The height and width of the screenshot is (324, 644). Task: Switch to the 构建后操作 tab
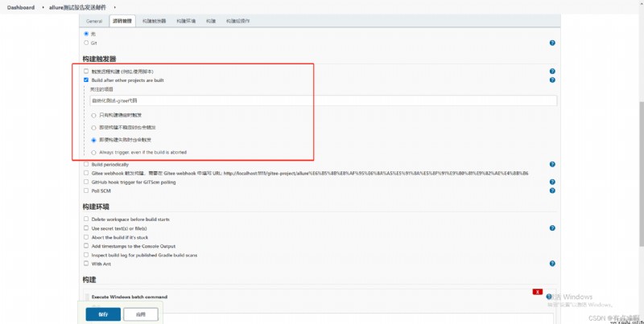(x=237, y=21)
